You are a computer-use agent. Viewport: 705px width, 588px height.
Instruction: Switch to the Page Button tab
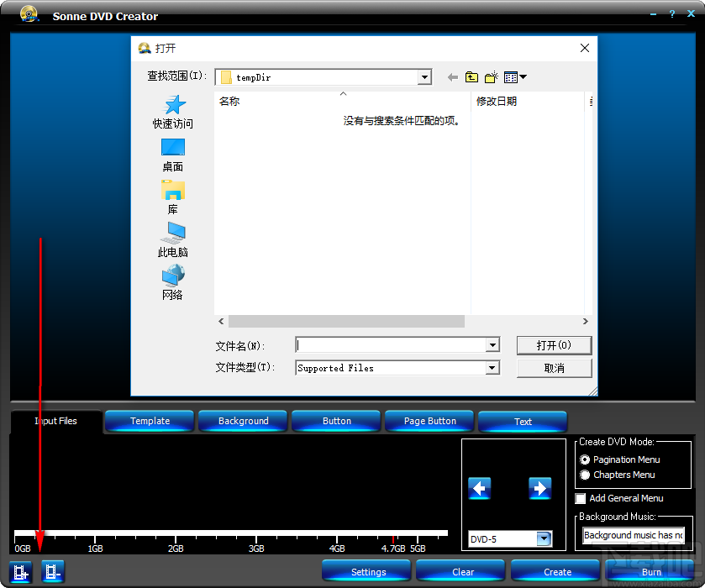coord(429,421)
